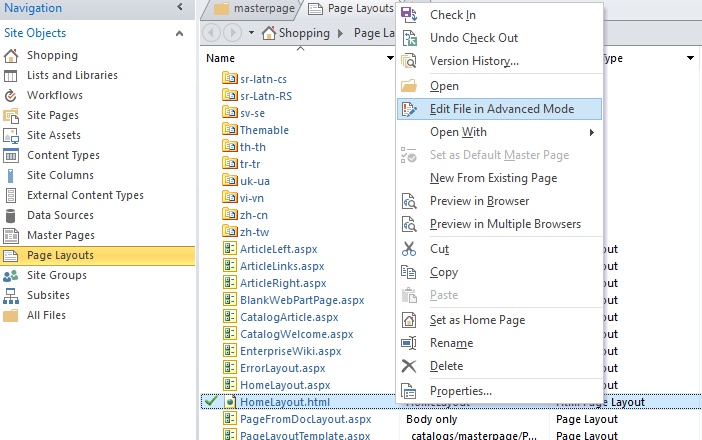Switch to the masterpage tab
The image size is (702, 440).
pyautogui.click(x=254, y=9)
